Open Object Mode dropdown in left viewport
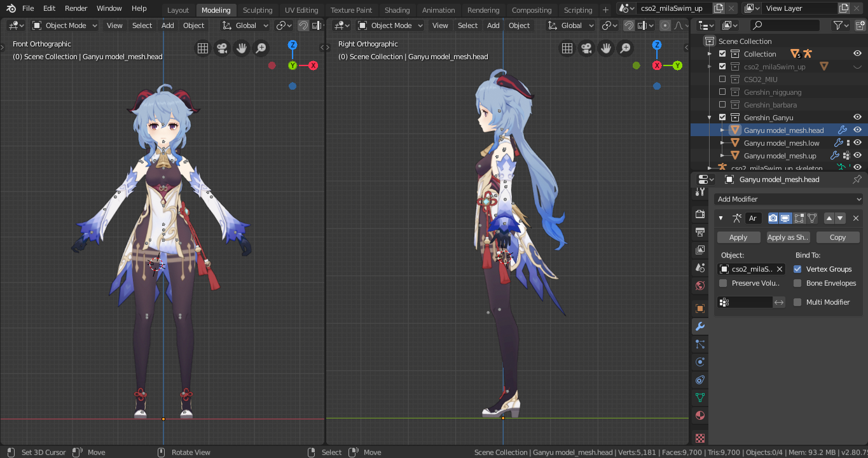Image resolution: width=868 pixels, height=458 pixels. pos(65,25)
